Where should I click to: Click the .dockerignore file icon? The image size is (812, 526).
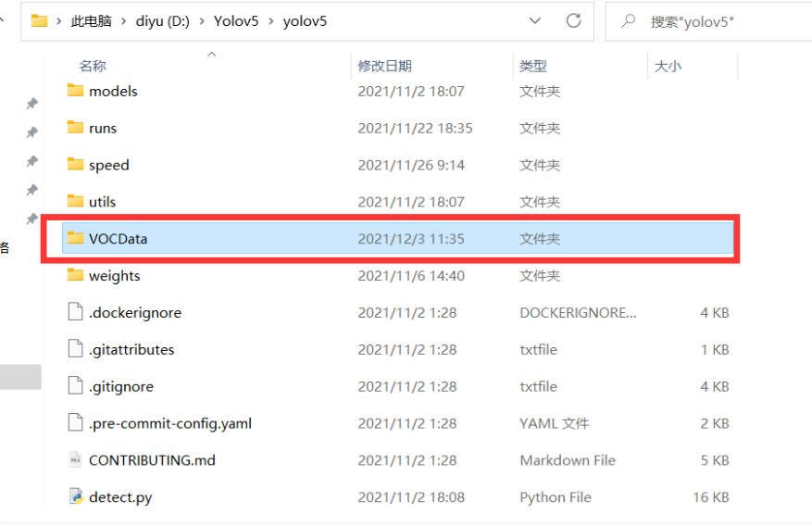pyautogui.click(x=76, y=312)
